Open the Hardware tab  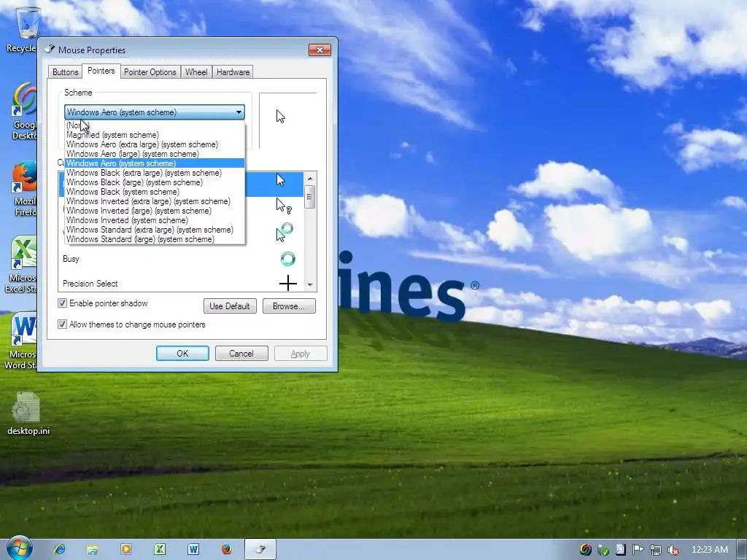click(233, 72)
